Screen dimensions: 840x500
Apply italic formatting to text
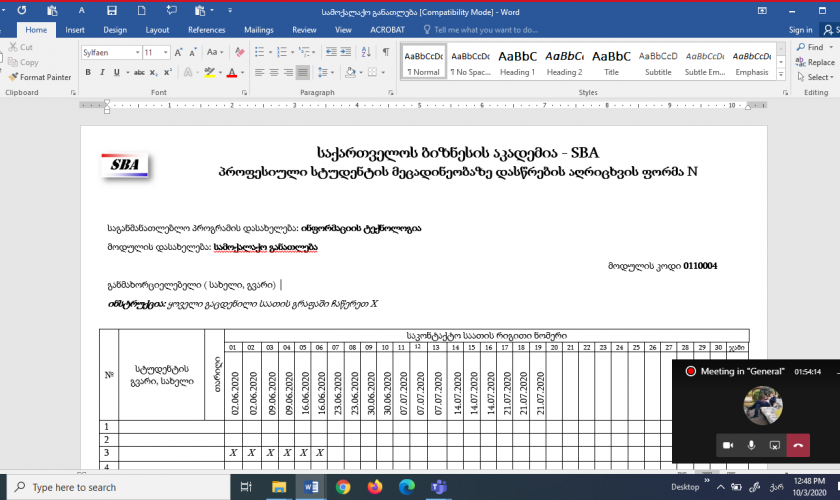pos(102,73)
